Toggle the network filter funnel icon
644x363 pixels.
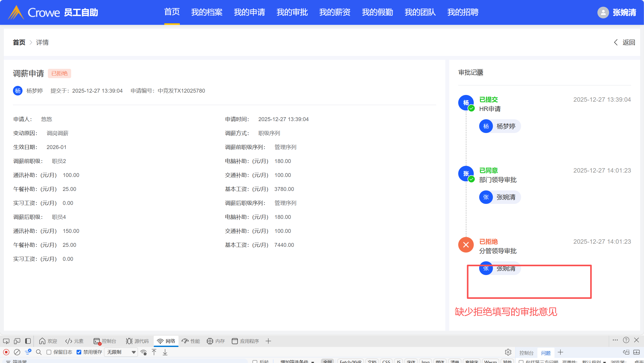[28, 352]
